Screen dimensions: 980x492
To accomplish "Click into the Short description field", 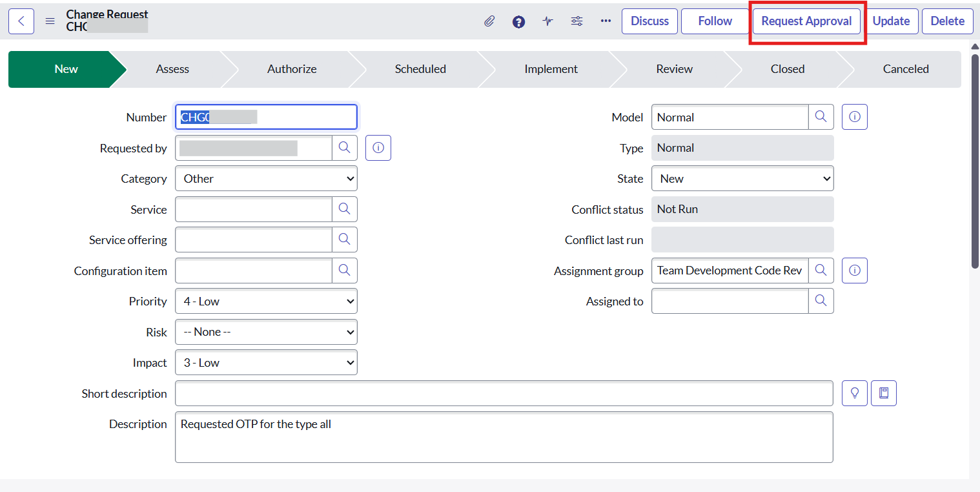I will 504,393.
